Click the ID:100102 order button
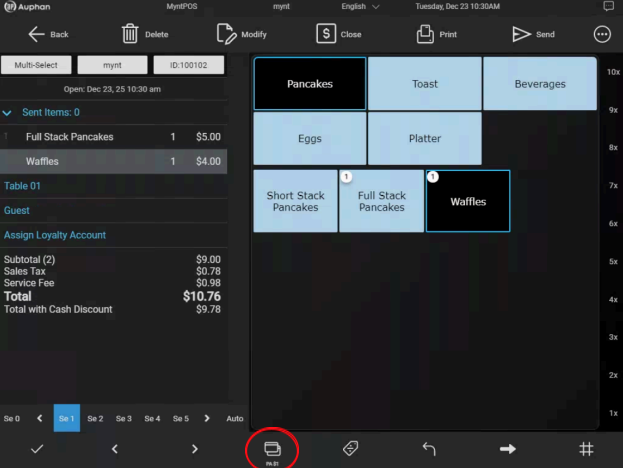 tap(189, 65)
